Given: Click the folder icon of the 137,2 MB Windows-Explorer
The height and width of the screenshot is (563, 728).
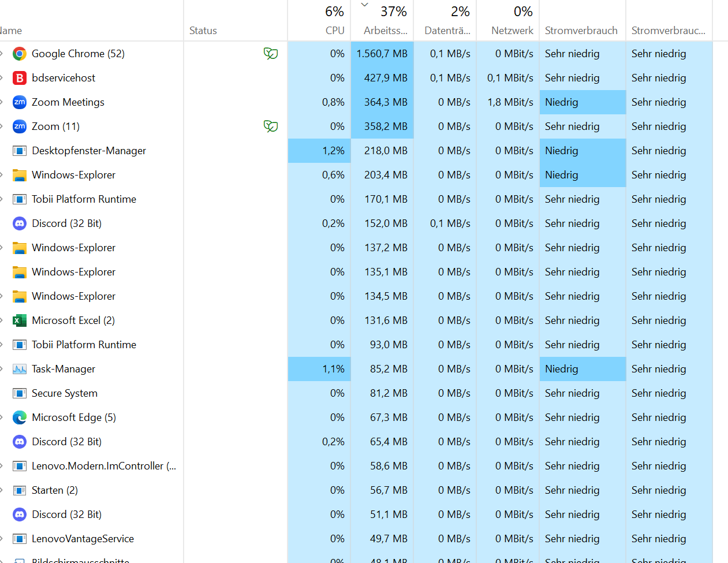Looking at the screenshot, I should coord(20,248).
